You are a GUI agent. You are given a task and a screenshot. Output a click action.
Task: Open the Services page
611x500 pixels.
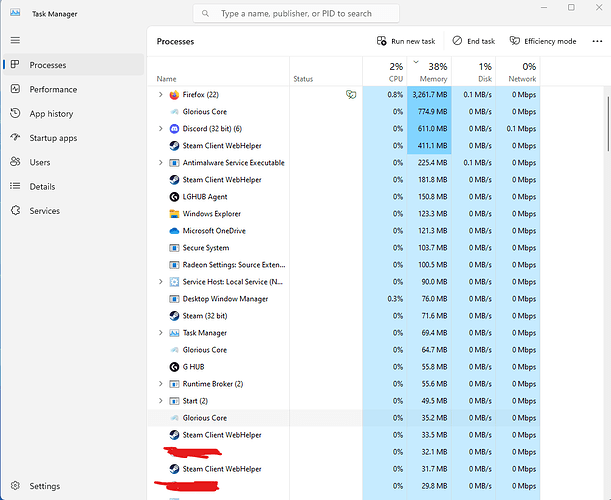pyautogui.click(x=74, y=210)
